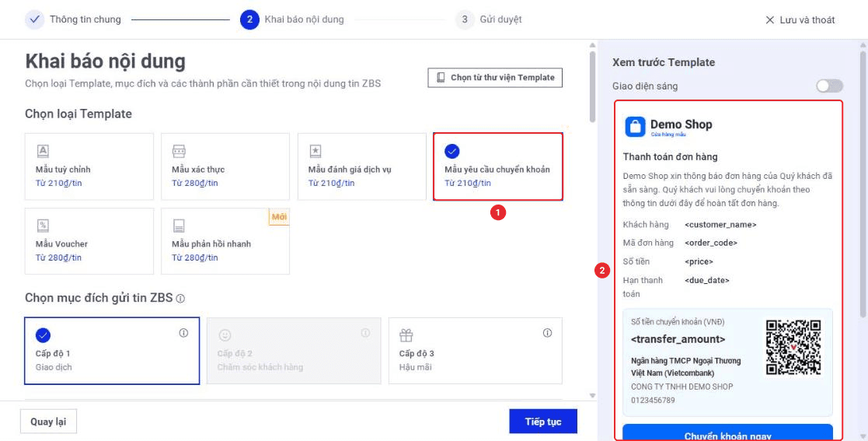Click the preview panel scrollbar

click(863, 183)
